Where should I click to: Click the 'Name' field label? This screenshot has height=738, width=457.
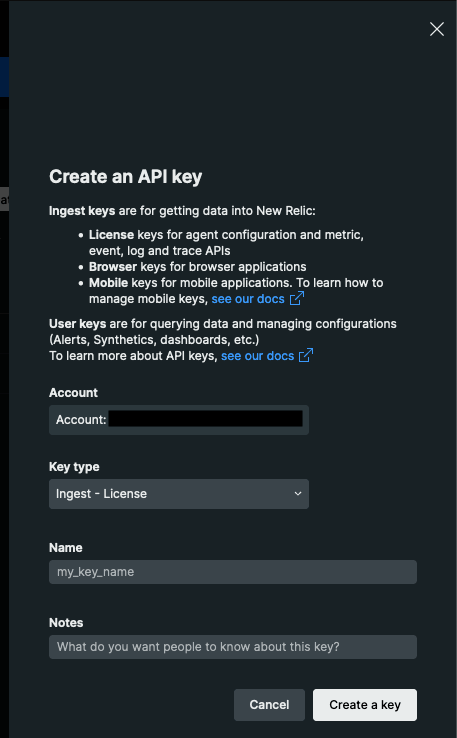[x=66, y=548]
